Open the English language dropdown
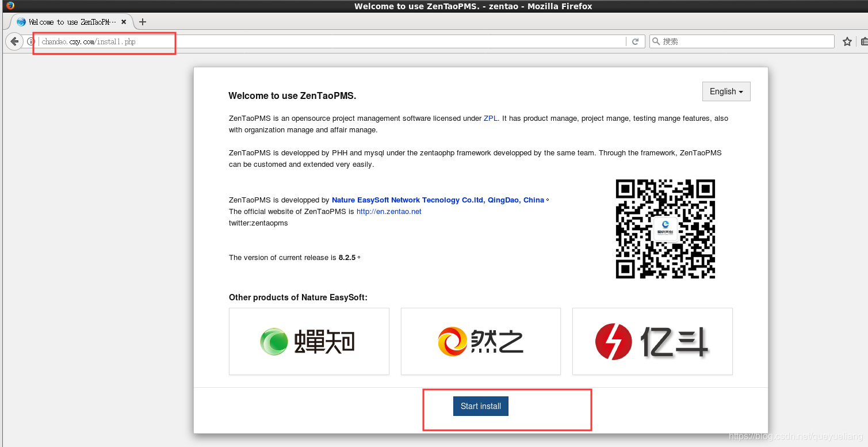Image resolution: width=868 pixels, height=447 pixels. [726, 91]
